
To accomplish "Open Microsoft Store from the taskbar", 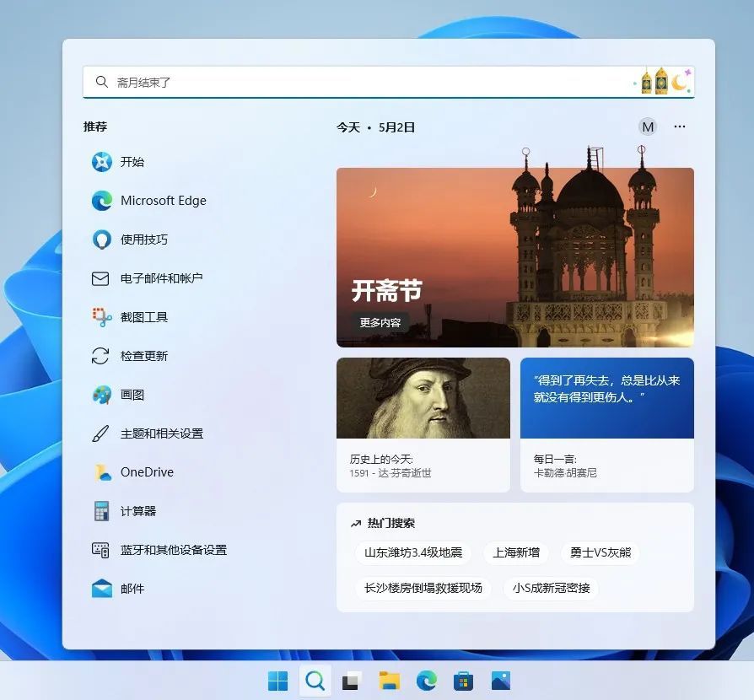I will (x=464, y=681).
